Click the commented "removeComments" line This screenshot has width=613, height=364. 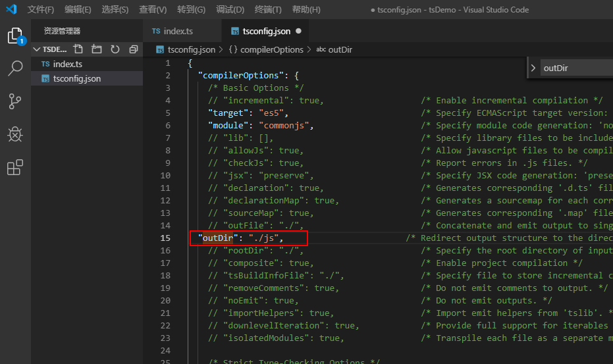[x=273, y=288]
